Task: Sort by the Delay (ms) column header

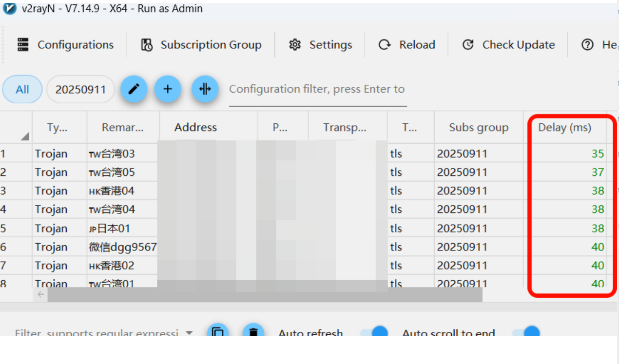Action: (x=564, y=128)
